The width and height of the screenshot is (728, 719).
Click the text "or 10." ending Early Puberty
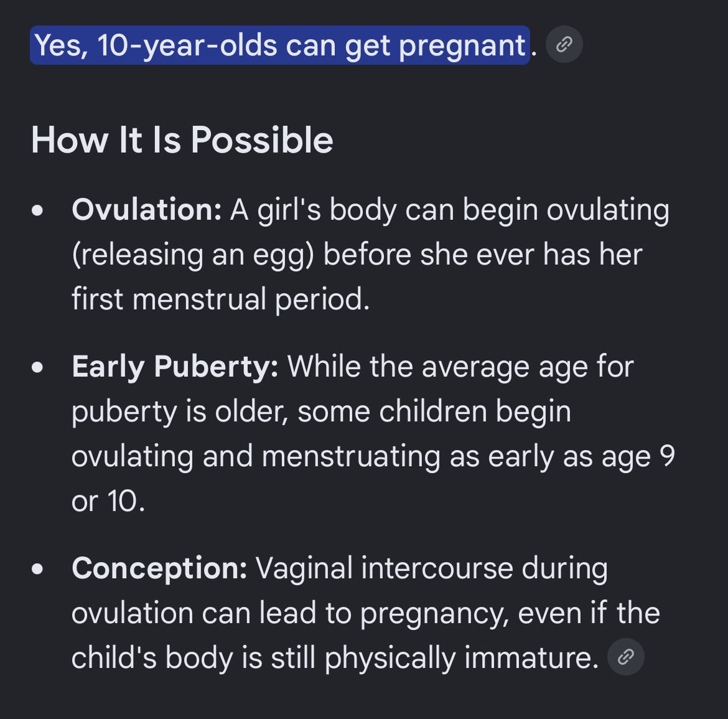tap(108, 501)
